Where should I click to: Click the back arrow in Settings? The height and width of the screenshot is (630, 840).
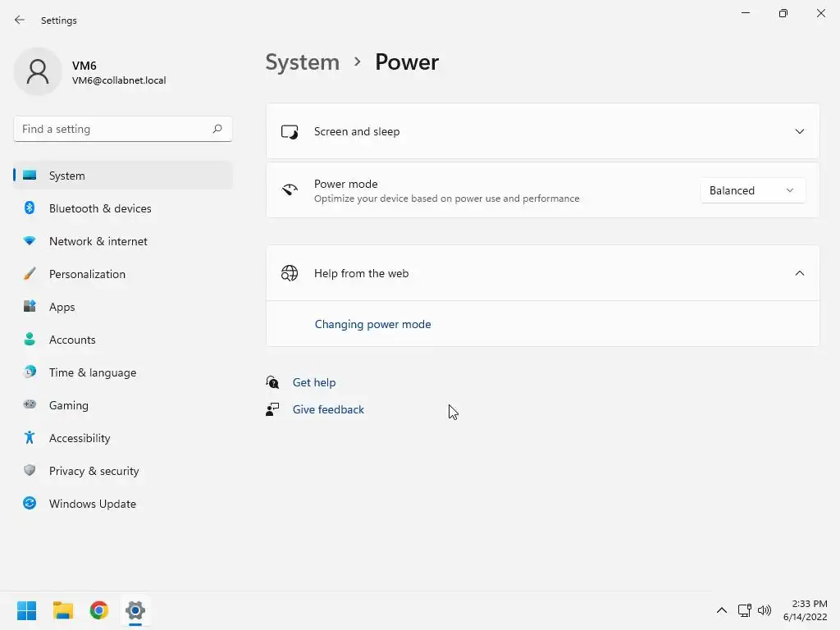[20, 20]
